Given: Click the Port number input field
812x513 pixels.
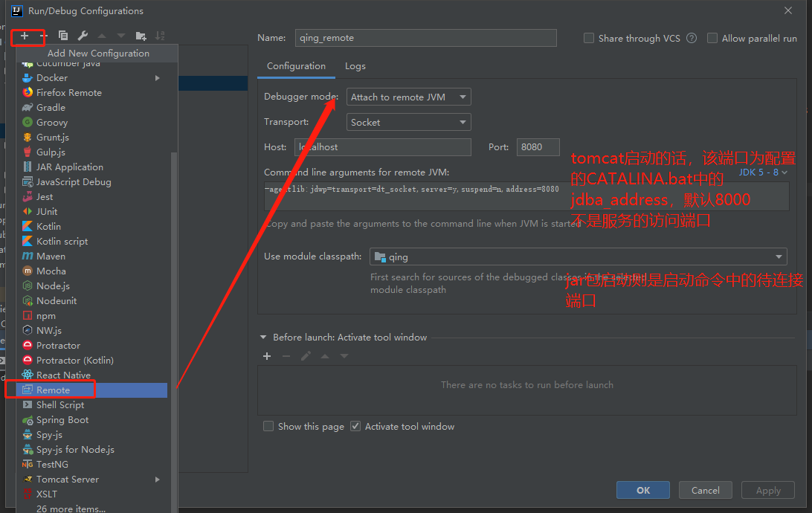Looking at the screenshot, I should tap(538, 147).
